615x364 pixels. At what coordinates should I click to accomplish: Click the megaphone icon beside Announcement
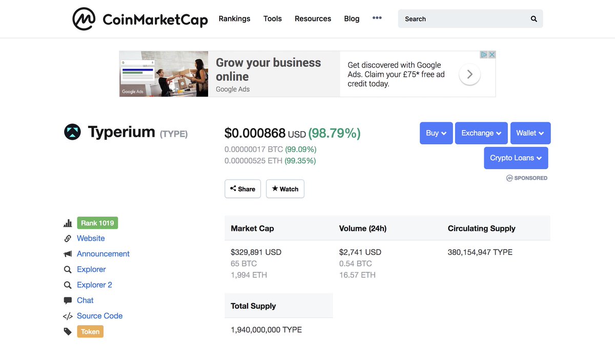click(x=68, y=254)
